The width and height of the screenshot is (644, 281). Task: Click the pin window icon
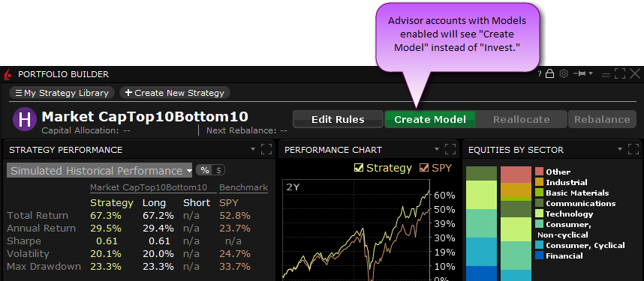[x=580, y=74]
